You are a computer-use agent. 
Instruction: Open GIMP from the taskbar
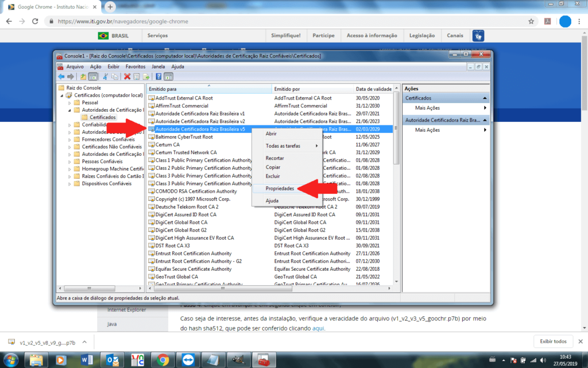238,360
